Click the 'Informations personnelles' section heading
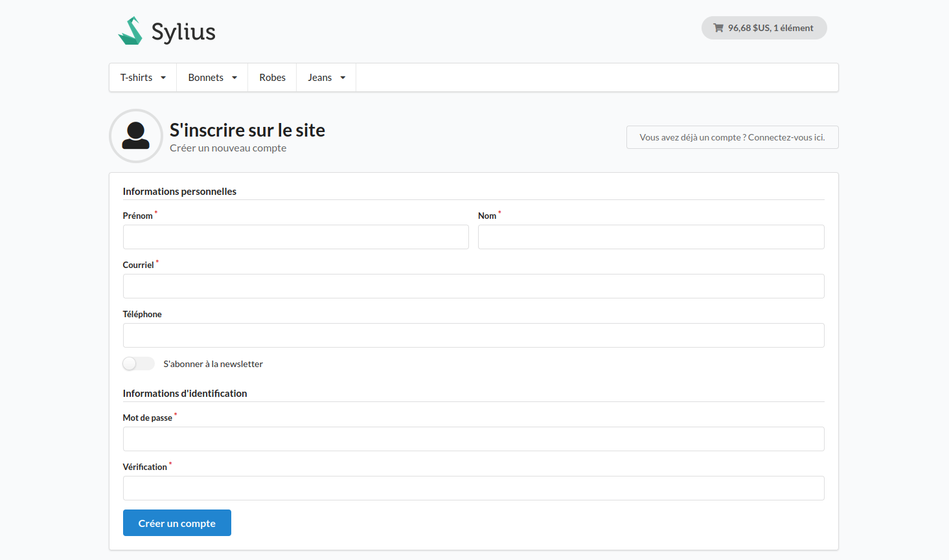Viewport: 949px width, 560px height. click(179, 192)
